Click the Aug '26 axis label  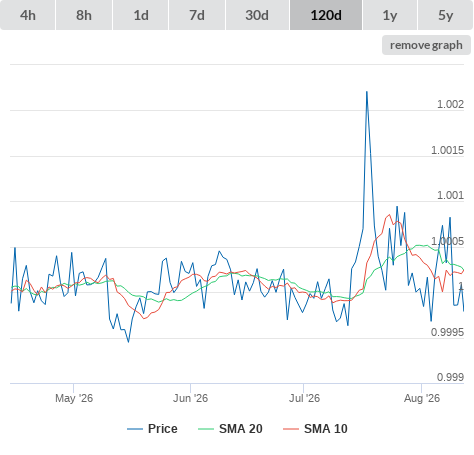point(422,398)
